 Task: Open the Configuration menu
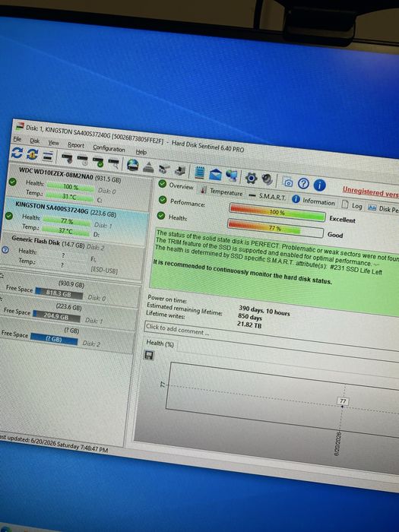tap(109, 148)
